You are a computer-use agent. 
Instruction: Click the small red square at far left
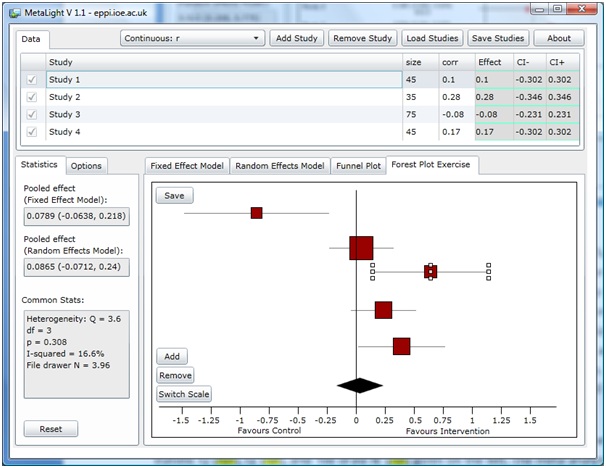tap(257, 213)
